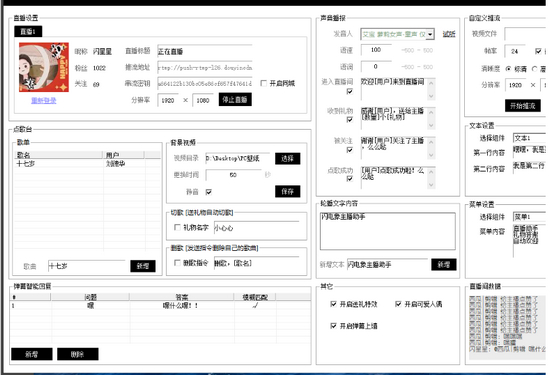Click scroll-down arrow of 进入直播间 textbox

(431, 96)
